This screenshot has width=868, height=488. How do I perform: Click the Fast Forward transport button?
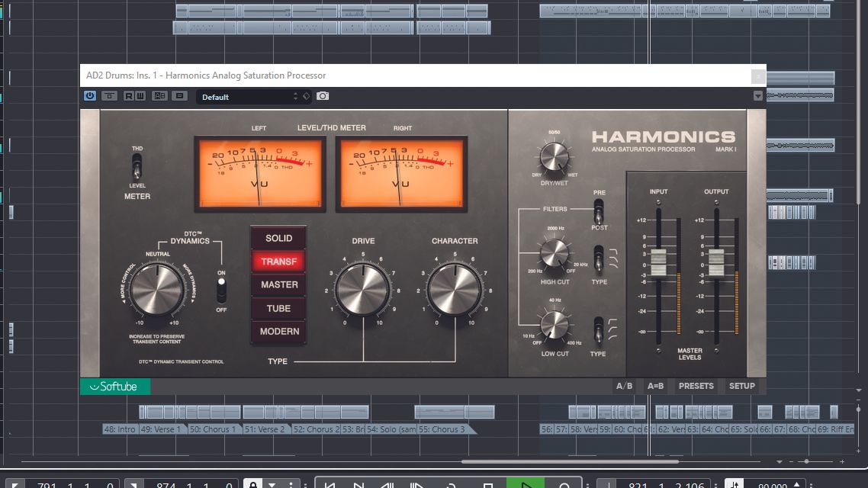coord(416,485)
